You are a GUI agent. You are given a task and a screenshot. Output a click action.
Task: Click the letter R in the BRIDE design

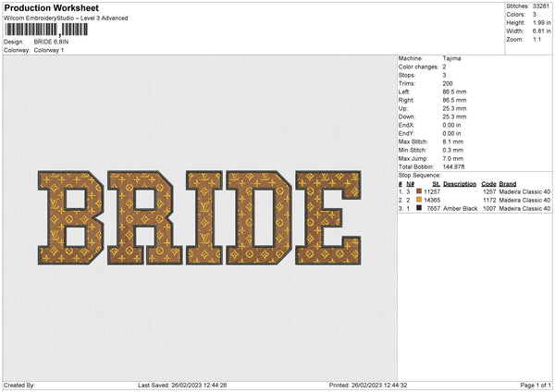coord(145,217)
